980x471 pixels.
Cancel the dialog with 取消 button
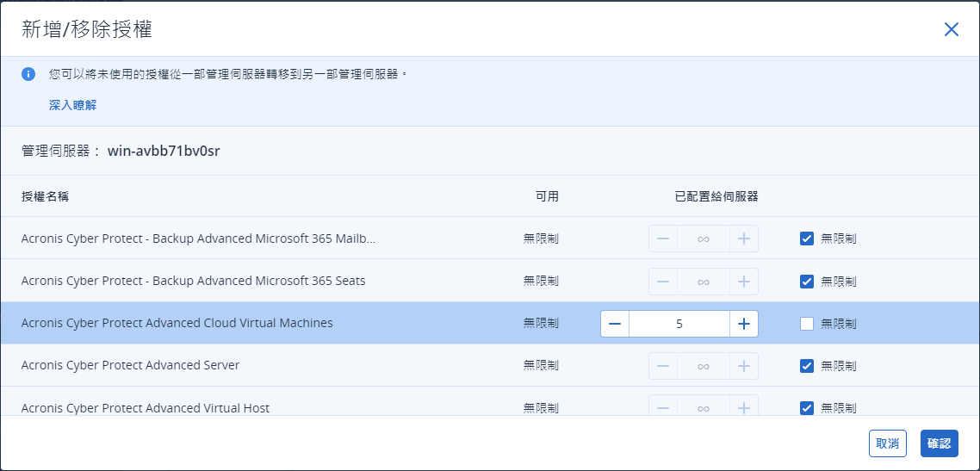pyautogui.click(x=888, y=443)
